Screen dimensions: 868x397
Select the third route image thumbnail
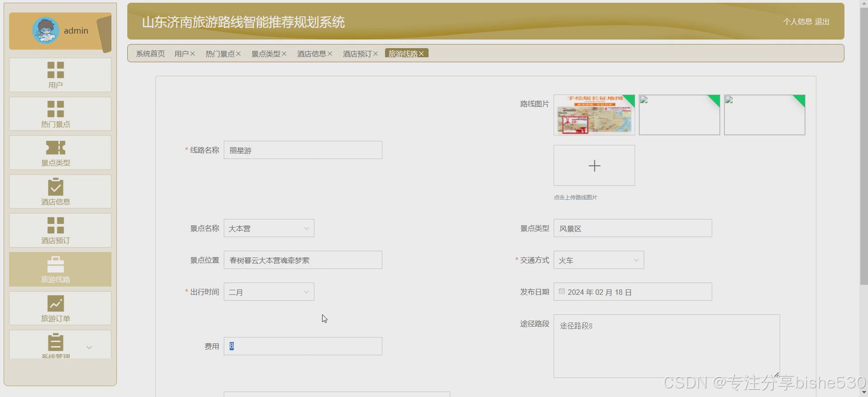pyautogui.click(x=765, y=115)
